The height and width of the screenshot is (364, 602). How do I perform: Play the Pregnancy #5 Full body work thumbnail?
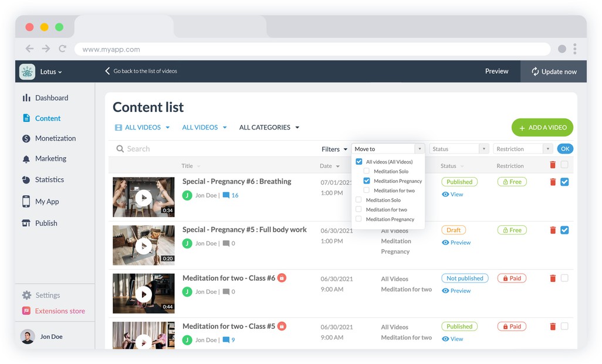143,246
